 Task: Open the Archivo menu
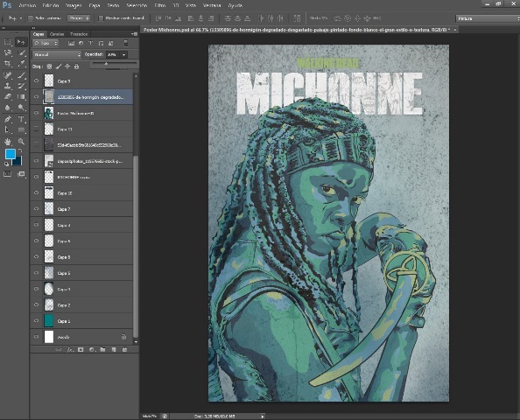pyautogui.click(x=27, y=5)
